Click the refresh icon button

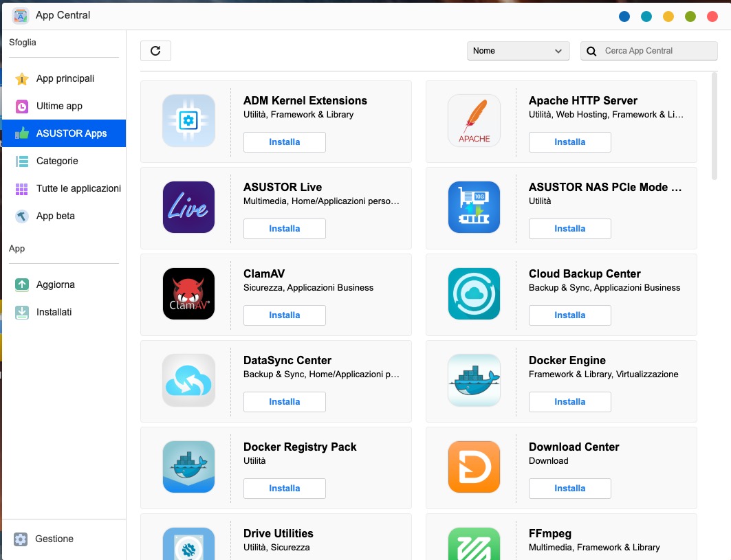pos(155,51)
